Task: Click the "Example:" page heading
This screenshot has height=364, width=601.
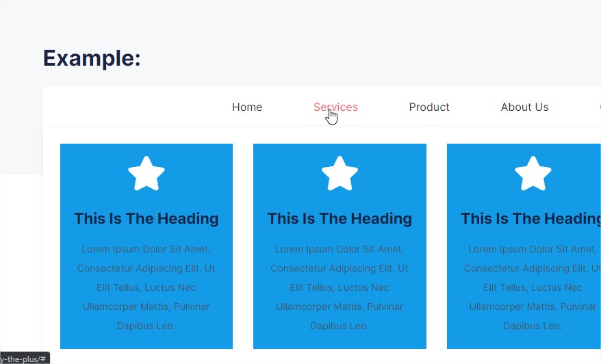Action: (x=92, y=58)
